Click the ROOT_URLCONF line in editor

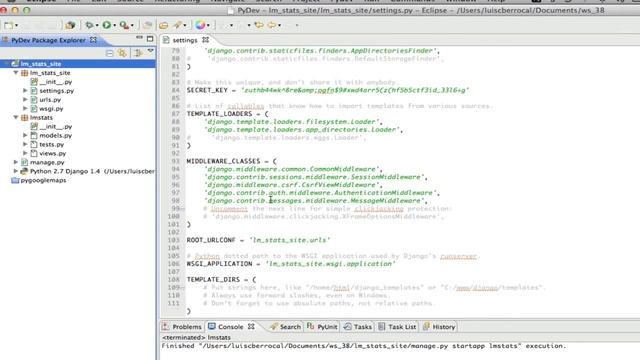(x=258, y=240)
